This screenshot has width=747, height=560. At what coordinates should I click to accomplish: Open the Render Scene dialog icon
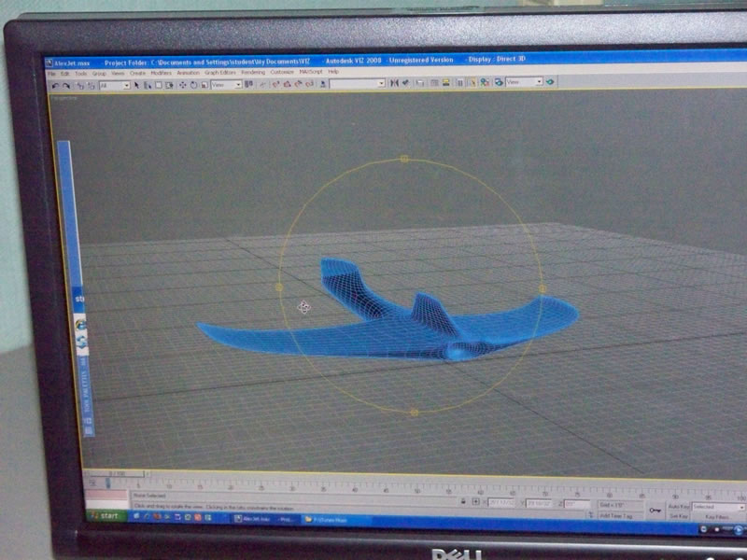tap(499, 82)
